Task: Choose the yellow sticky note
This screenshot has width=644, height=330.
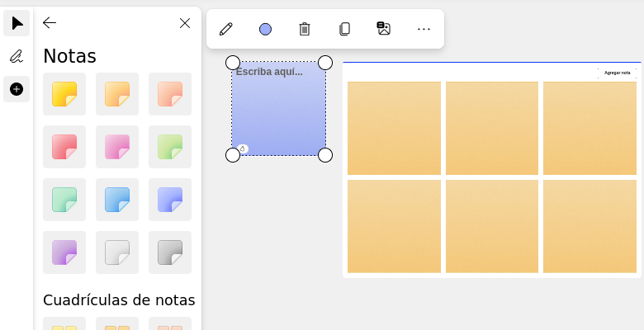Action: coord(64,94)
